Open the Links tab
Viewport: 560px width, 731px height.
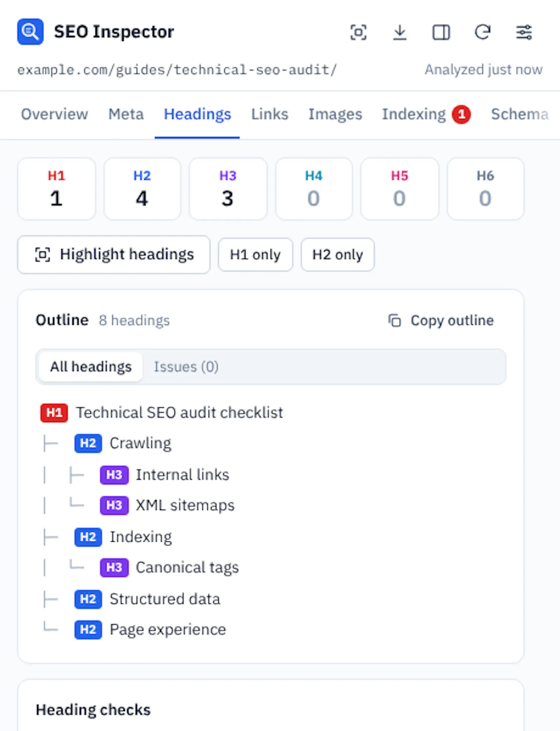click(x=269, y=114)
